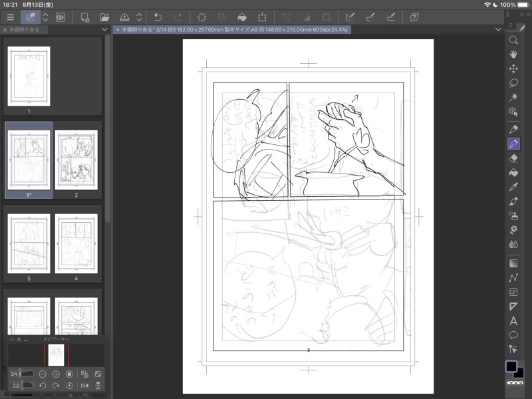Click the Undo arrow in the command bar
532x399 pixels.
pyautogui.click(x=158, y=17)
